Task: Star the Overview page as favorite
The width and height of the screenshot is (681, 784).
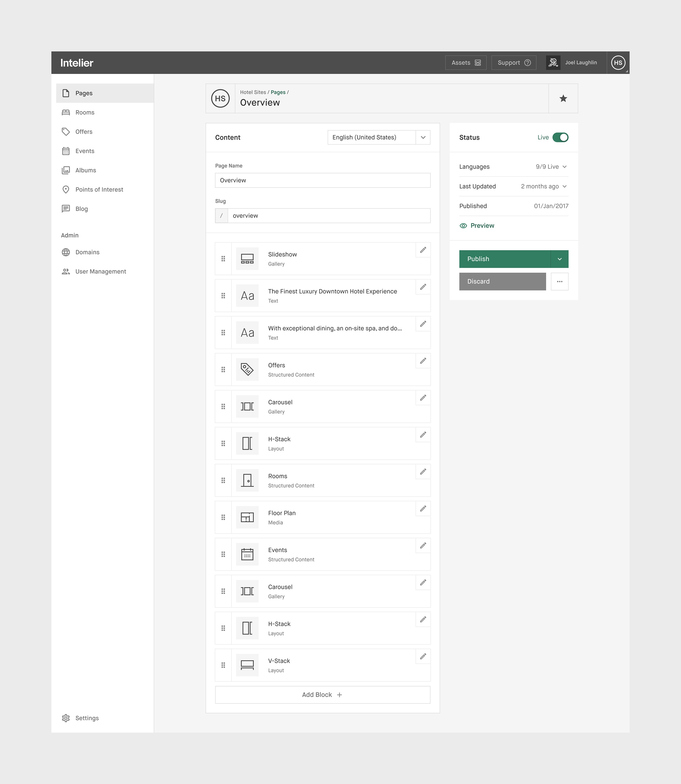Action: click(563, 99)
